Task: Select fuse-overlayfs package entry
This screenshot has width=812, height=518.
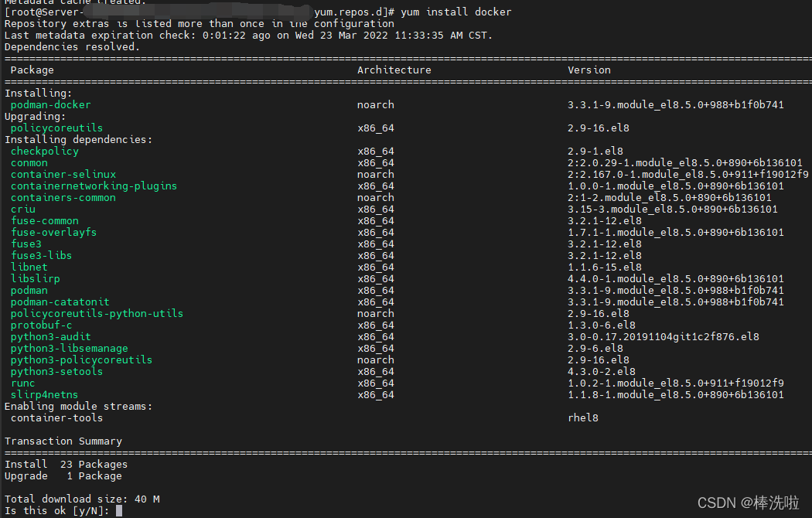Action: pos(54,233)
